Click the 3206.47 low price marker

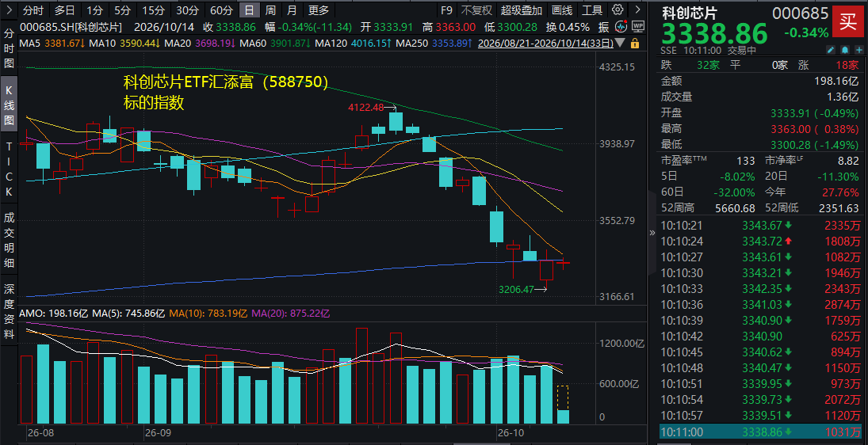(516, 289)
